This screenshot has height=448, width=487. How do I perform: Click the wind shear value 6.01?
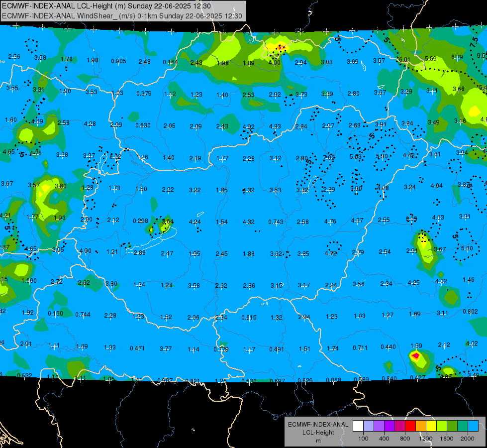404,59
